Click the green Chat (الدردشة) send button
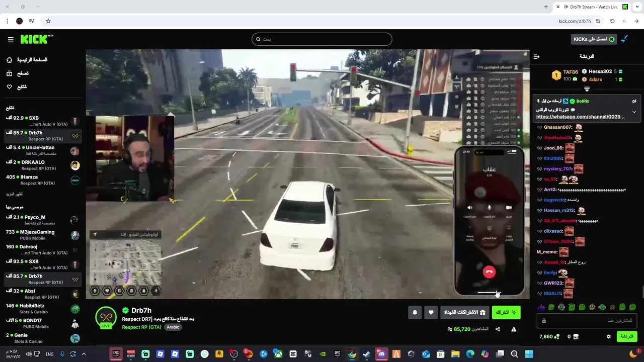Image resolution: width=644 pixels, height=362 pixels. pos(626,336)
